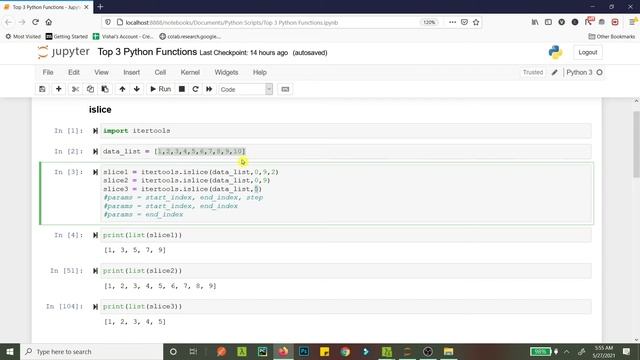Click the Jupyter logo
The height and width of the screenshot is (360, 640).
pyautogui.click(x=63, y=52)
